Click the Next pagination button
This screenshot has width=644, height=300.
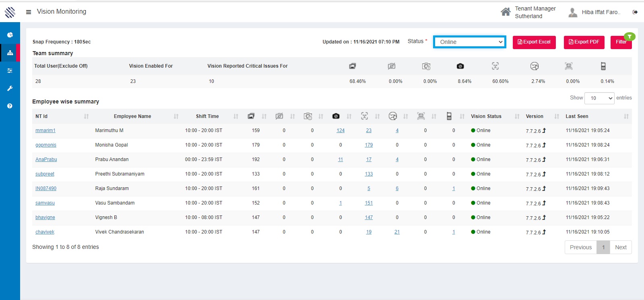620,247
